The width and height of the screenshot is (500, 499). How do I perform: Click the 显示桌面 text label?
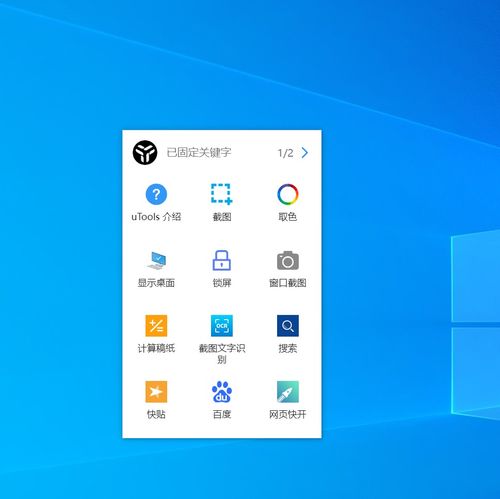[x=156, y=283]
